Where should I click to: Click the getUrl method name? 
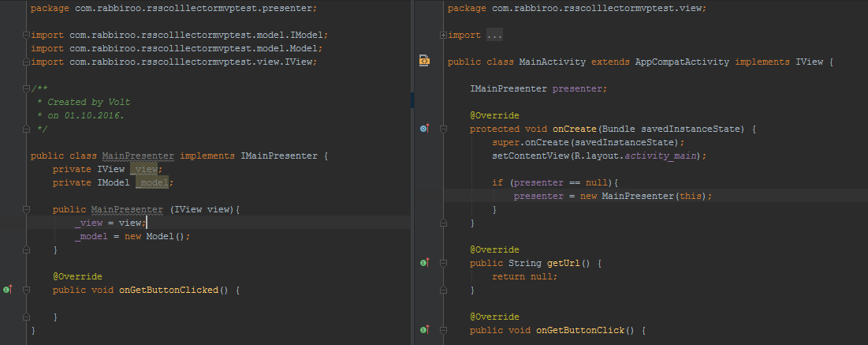pos(564,262)
